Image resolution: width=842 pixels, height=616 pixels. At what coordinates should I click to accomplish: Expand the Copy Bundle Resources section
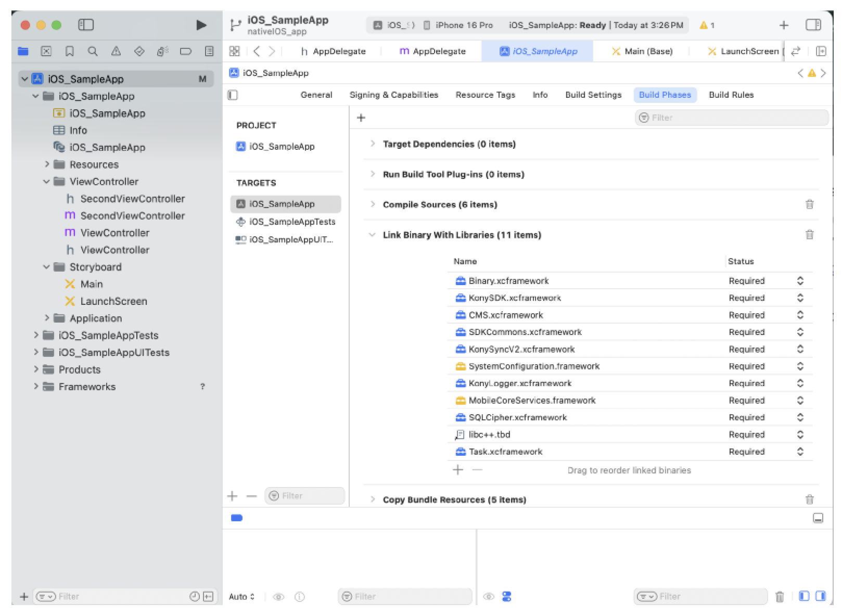(x=373, y=499)
